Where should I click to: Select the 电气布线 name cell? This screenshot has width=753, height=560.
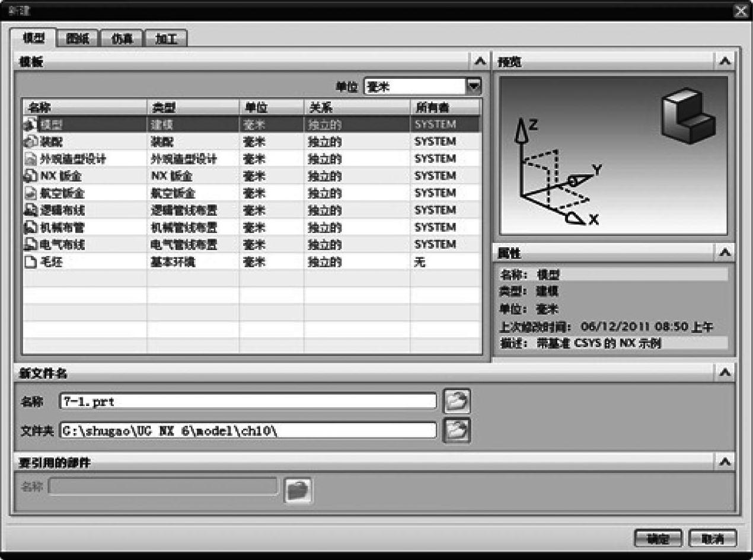coord(62,245)
